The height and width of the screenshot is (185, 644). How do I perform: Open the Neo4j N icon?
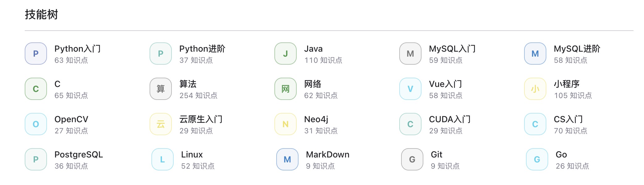click(x=286, y=124)
